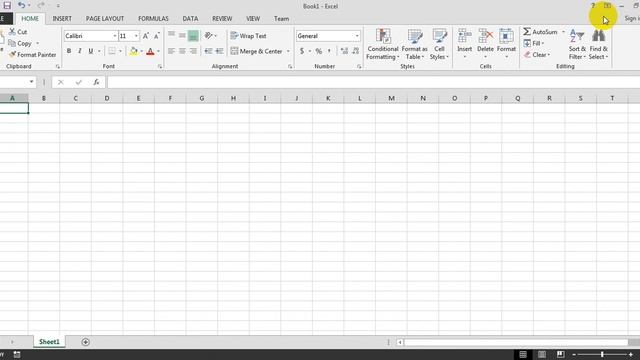The width and height of the screenshot is (640, 360).
Task: Activate Format Painter
Action: point(33,55)
